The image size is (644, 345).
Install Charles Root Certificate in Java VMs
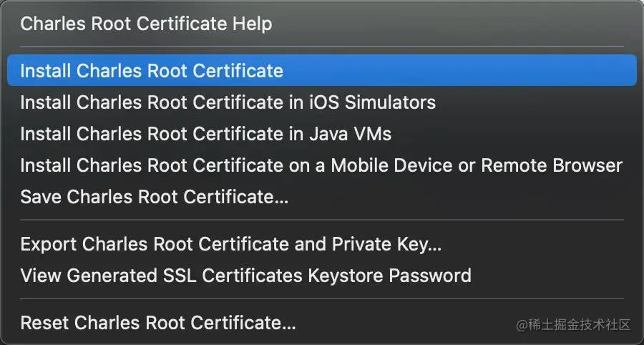[321, 134]
